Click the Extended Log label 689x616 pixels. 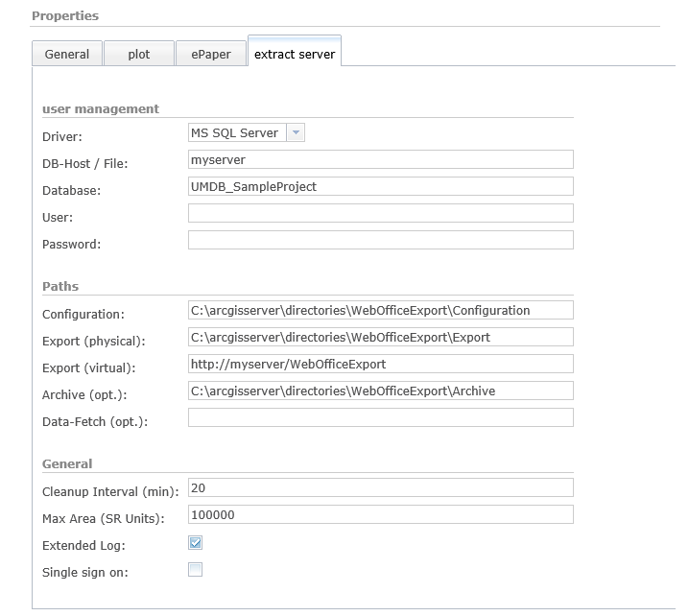pos(83,545)
